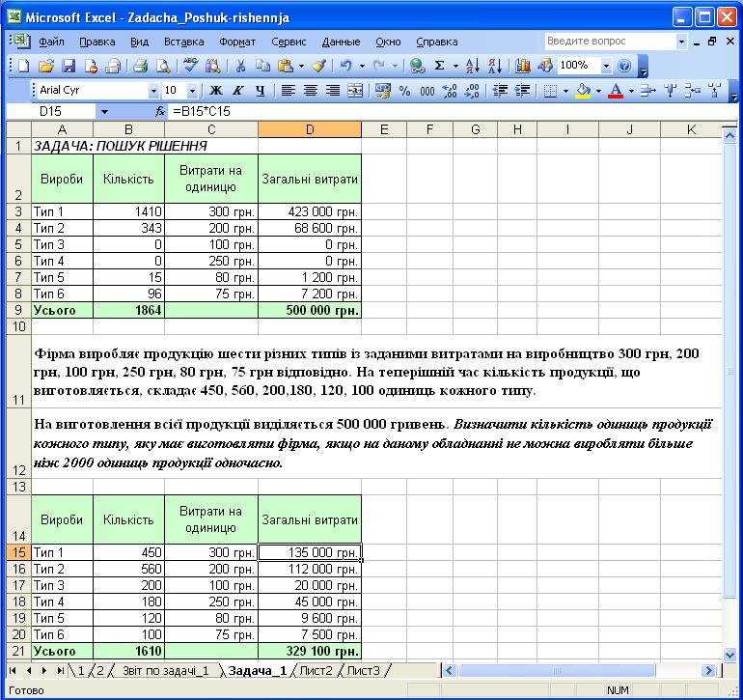The width and height of the screenshot is (743, 700).
Task: Open the 100% zoom dropdown
Action: pos(606,66)
